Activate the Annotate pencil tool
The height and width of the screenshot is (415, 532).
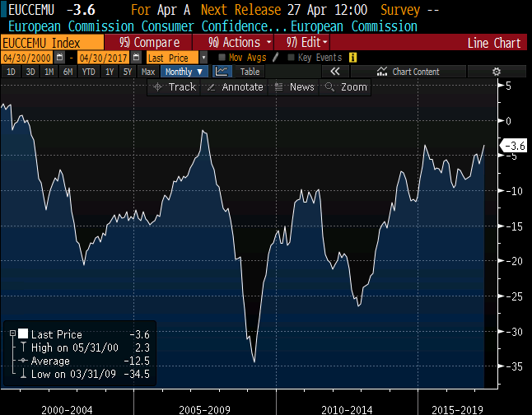click(235, 86)
